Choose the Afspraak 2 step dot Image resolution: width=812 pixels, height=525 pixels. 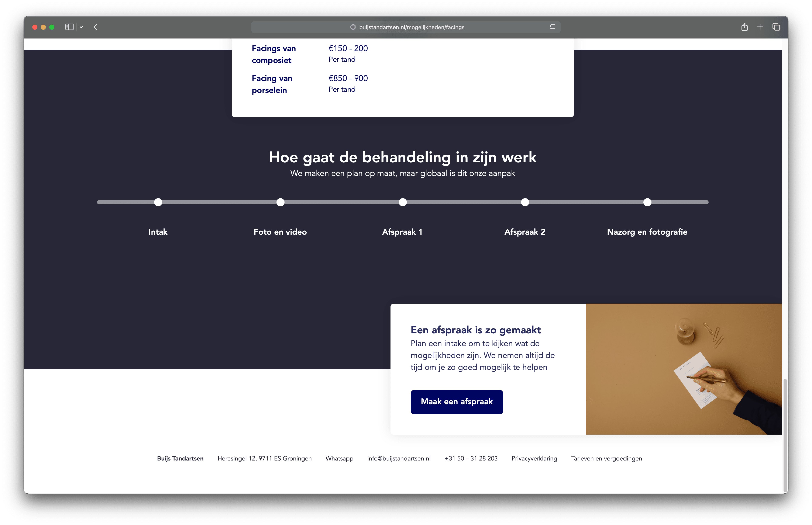click(525, 202)
